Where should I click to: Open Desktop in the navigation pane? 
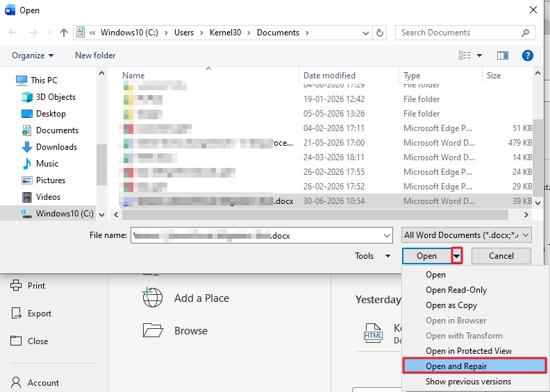[44, 114]
